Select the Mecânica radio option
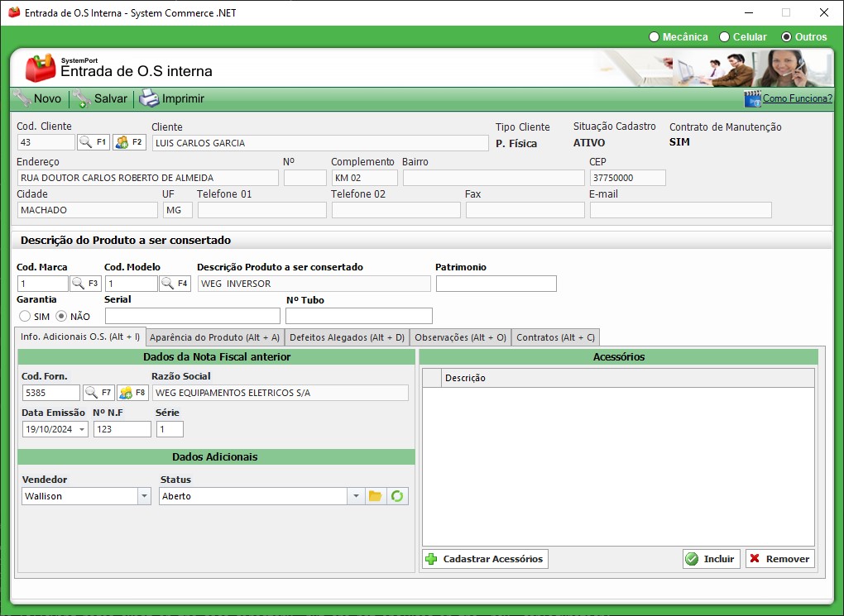Image resolution: width=844 pixels, height=616 pixels. pos(654,37)
